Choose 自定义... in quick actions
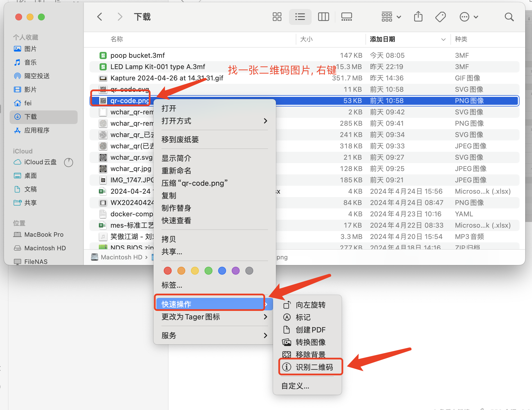This screenshot has width=532, height=410. click(307, 386)
